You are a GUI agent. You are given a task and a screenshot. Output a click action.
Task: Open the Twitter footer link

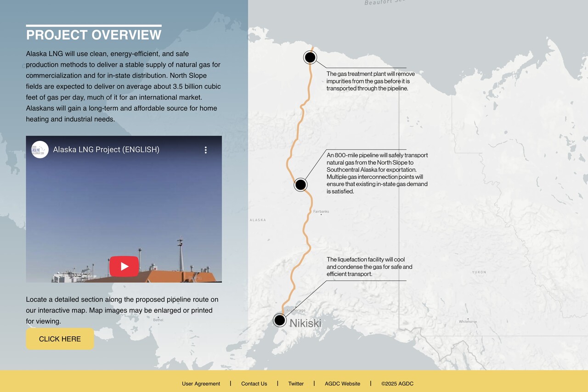pyautogui.click(x=296, y=384)
